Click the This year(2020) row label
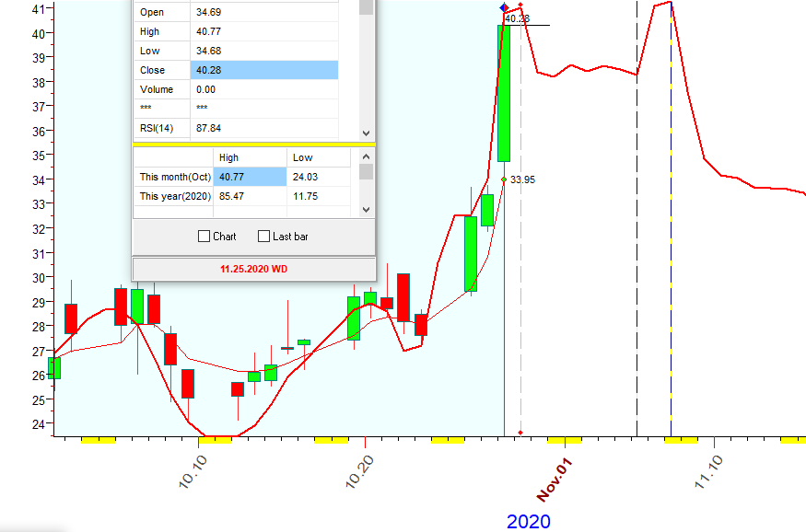The width and height of the screenshot is (806, 532). pos(173,196)
